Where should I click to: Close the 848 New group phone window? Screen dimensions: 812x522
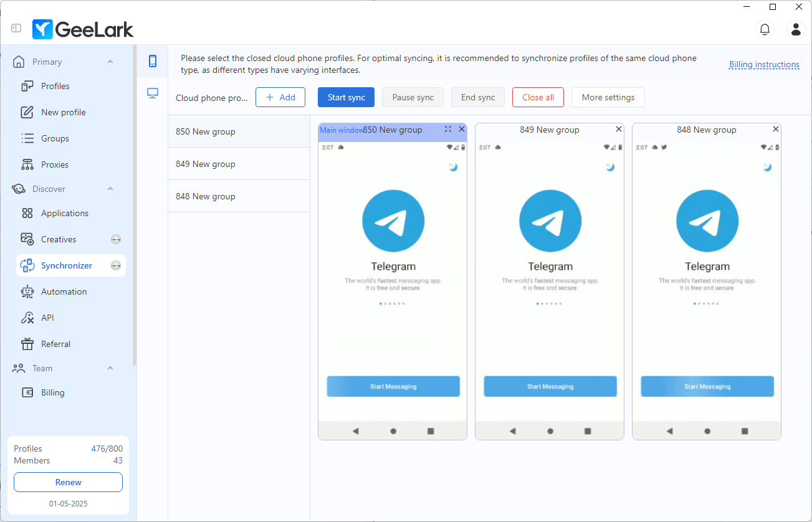coord(776,129)
